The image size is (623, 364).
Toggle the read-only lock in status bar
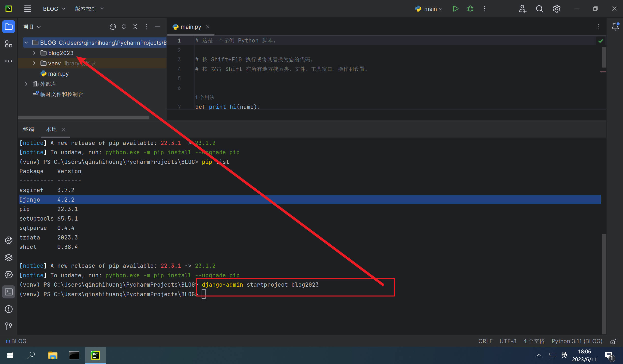(613, 341)
